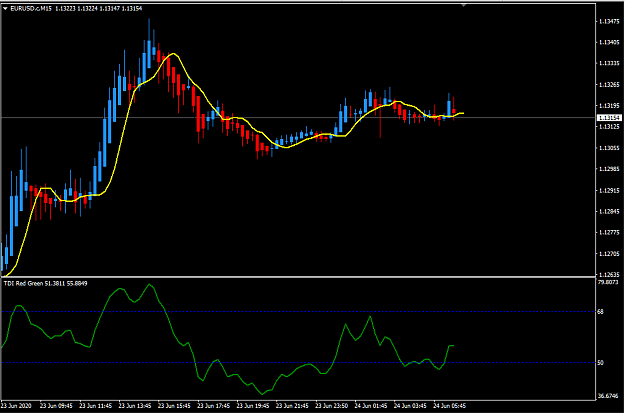Click the 1.12845 price scale label
The image size is (625, 414).
click(x=609, y=211)
